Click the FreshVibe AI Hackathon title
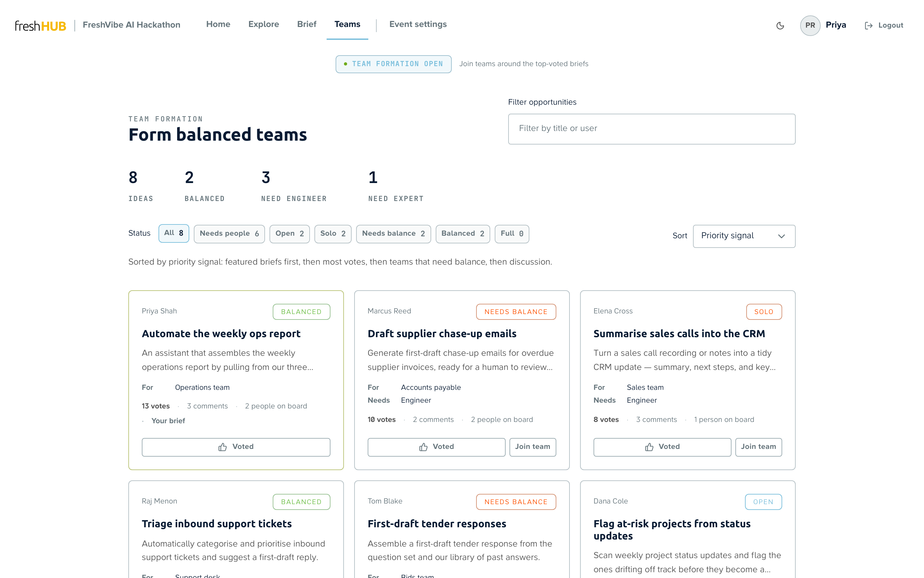Viewport: 924px width, 578px height. (131, 25)
